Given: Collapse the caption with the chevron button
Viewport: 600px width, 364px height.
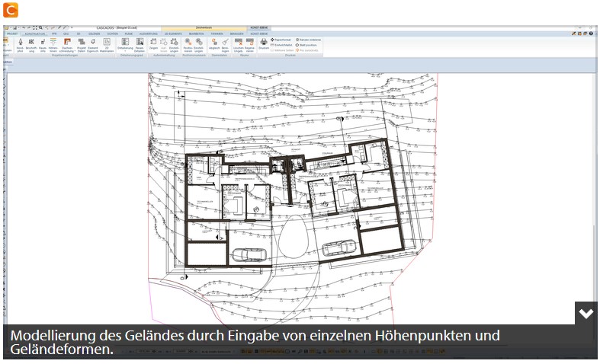Looking at the screenshot, I should pyautogui.click(x=586, y=314).
